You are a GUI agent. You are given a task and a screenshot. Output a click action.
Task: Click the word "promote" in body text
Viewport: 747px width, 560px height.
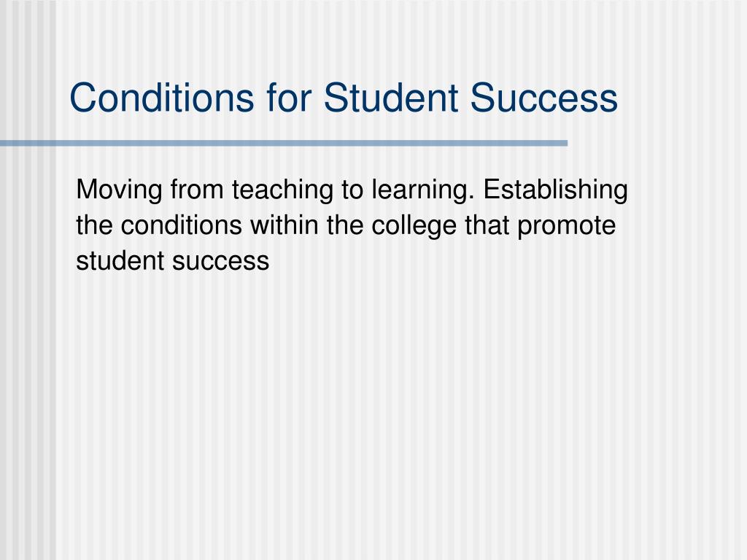tap(566, 227)
